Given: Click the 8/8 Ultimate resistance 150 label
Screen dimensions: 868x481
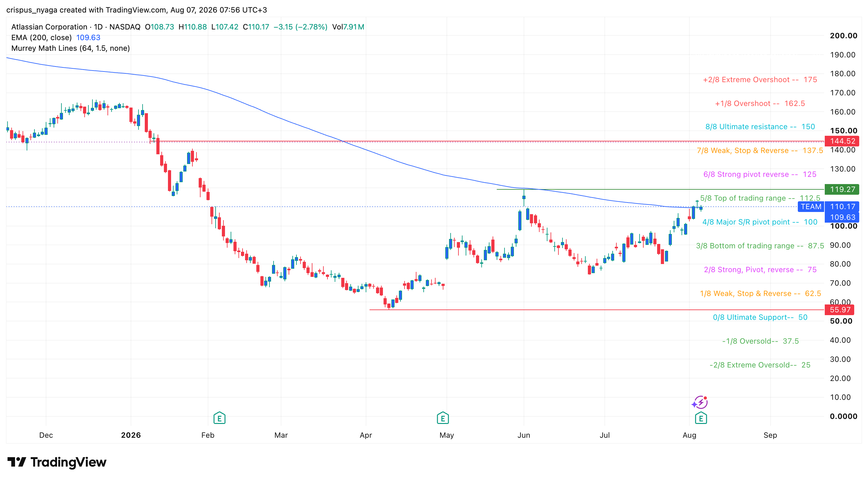Looking at the screenshot, I should pos(760,127).
